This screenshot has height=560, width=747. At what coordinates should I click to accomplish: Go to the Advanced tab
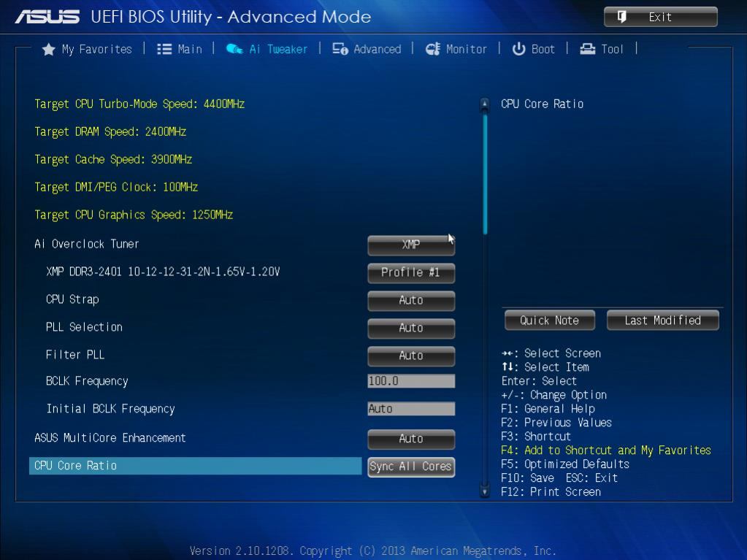367,49
